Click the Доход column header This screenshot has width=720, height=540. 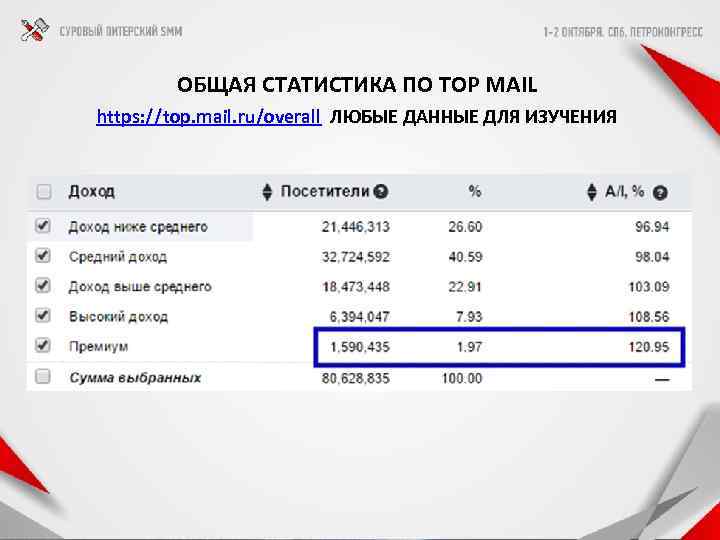[91, 191]
